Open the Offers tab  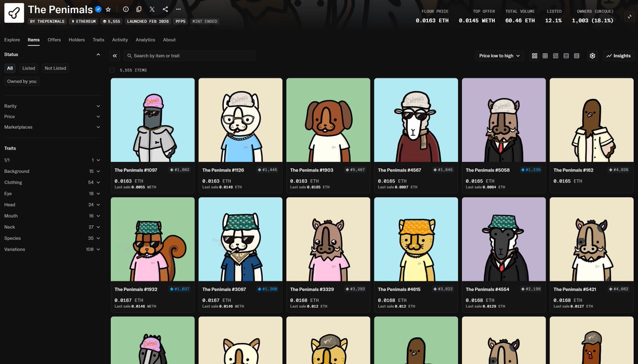click(x=54, y=40)
